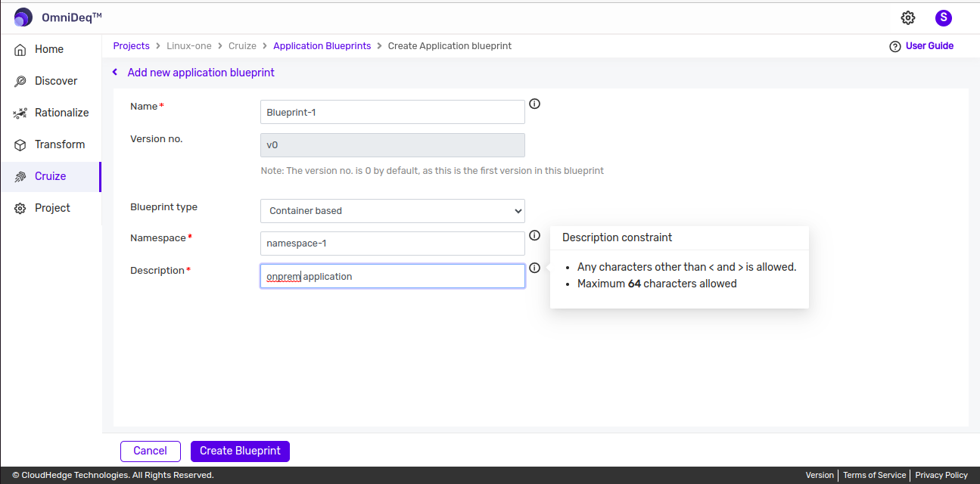This screenshot has width=980, height=484.
Task: Click the Name input field
Action: (393, 112)
